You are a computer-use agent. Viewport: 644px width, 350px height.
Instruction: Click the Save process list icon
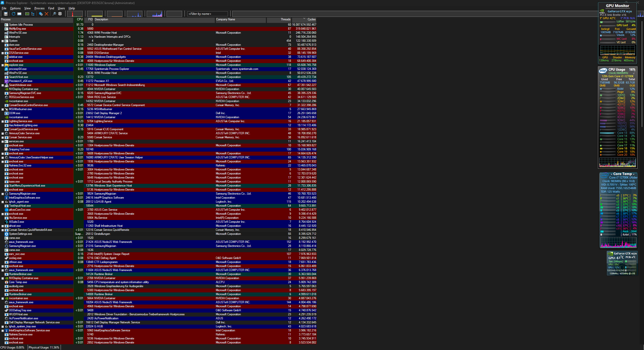(6, 14)
